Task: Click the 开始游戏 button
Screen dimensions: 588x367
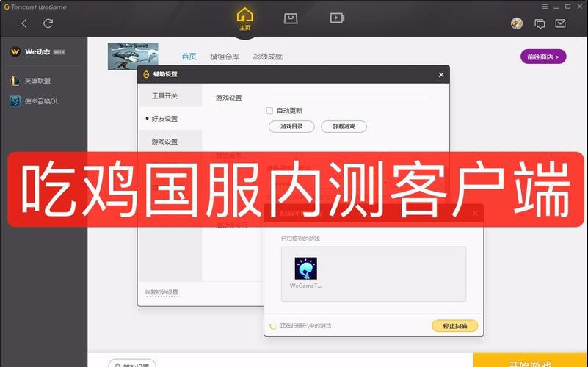Action: (x=531, y=360)
